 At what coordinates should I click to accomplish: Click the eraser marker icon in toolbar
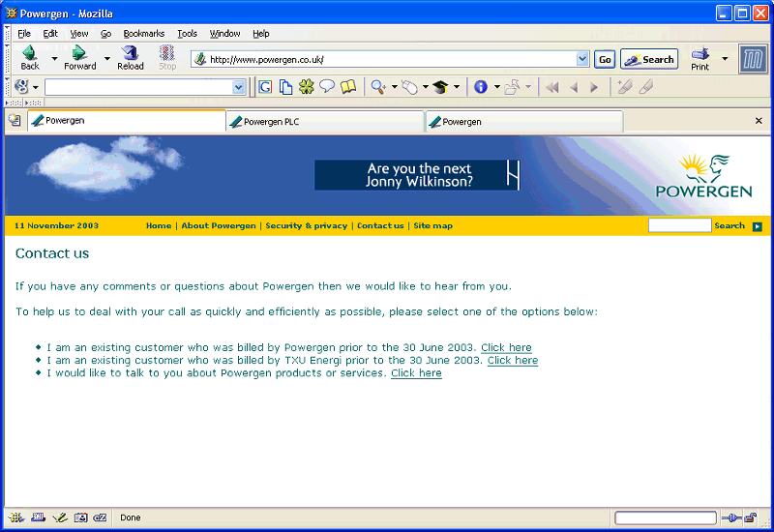[x=646, y=87]
